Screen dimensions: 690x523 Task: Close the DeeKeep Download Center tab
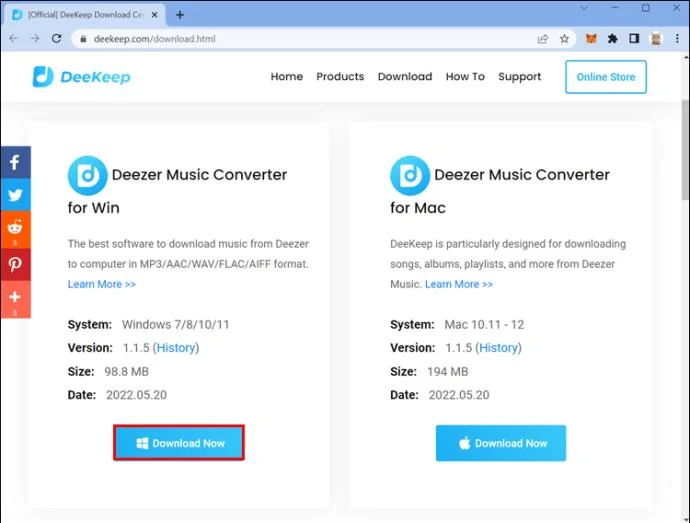click(x=154, y=15)
